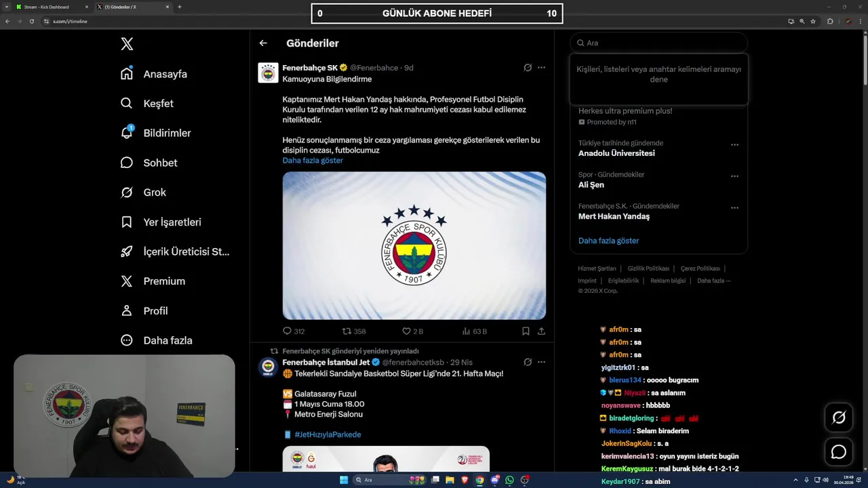Click browser back navigation arrow
The image size is (868, 488).
[7, 21]
